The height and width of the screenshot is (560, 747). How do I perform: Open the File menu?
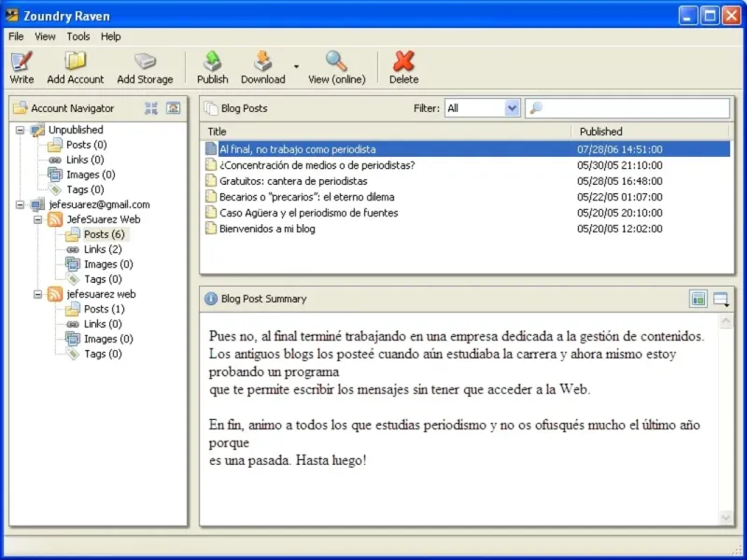tap(16, 36)
